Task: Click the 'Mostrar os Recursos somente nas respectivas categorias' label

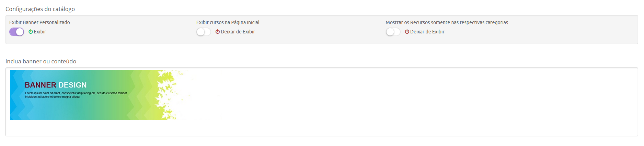Action: tap(447, 22)
